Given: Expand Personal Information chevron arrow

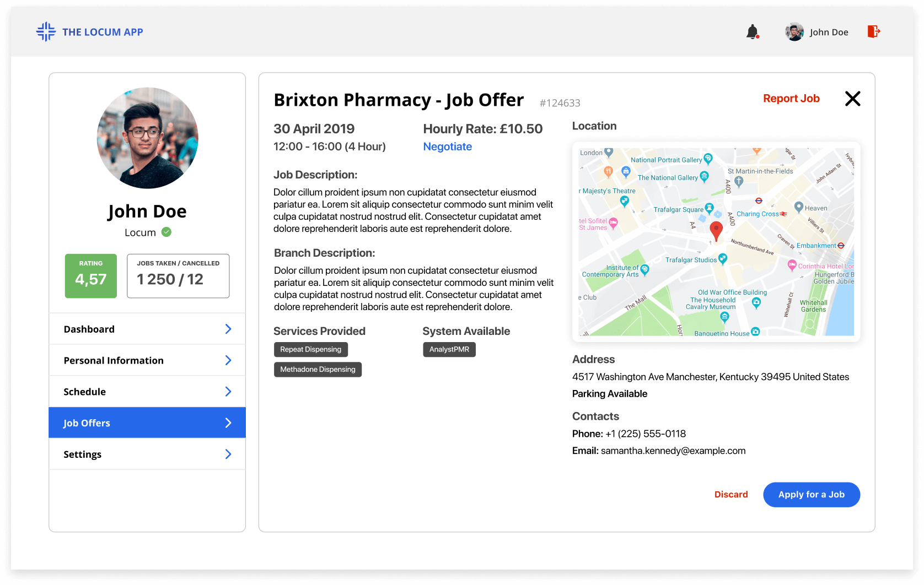Looking at the screenshot, I should tap(228, 360).
